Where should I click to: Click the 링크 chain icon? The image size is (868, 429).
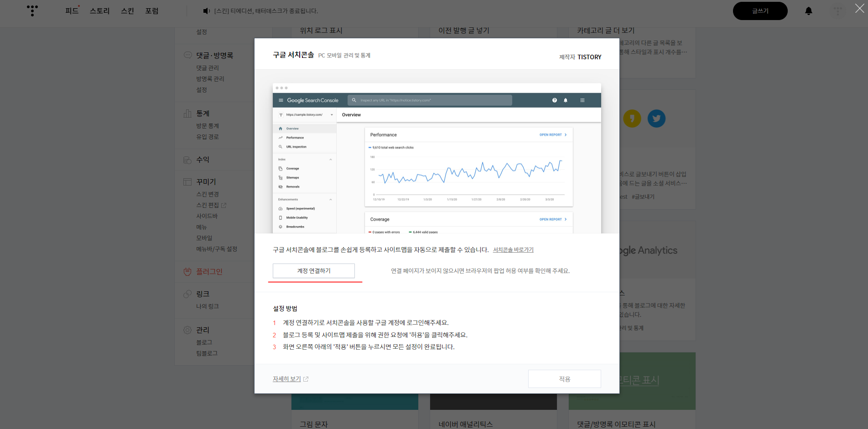tap(187, 294)
